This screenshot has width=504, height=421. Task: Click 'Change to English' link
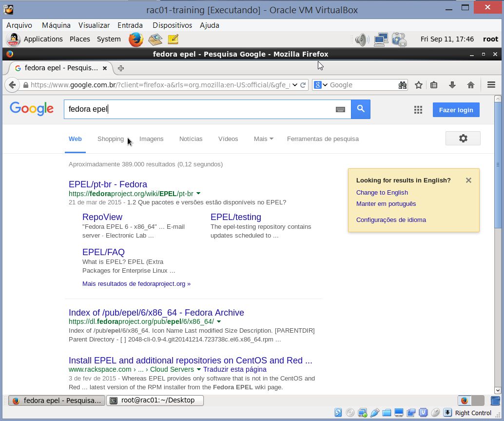382,193
